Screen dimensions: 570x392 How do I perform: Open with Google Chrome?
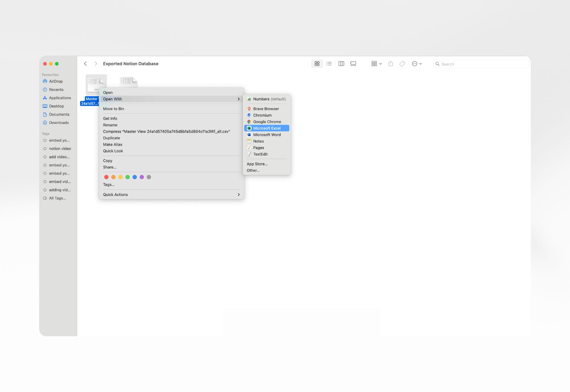pos(267,122)
